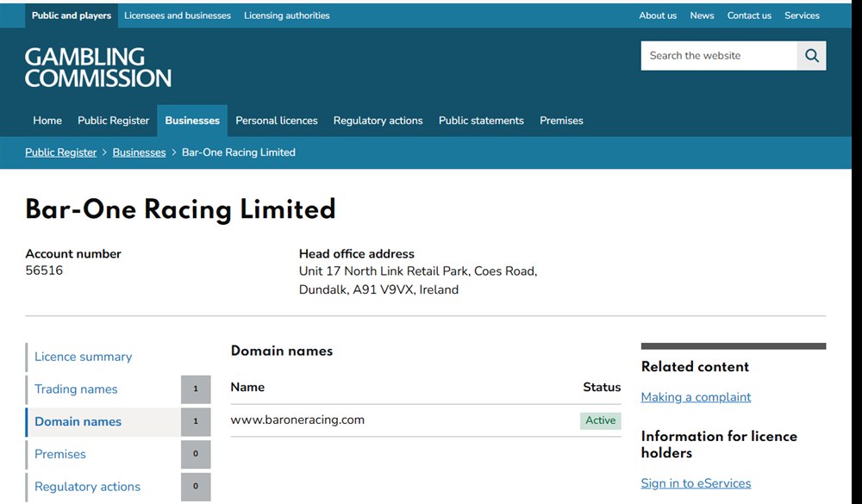The height and width of the screenshot is (504, 862).
Task: Click account number 56516
Action: pyautogui.click(x=44, y=271)
